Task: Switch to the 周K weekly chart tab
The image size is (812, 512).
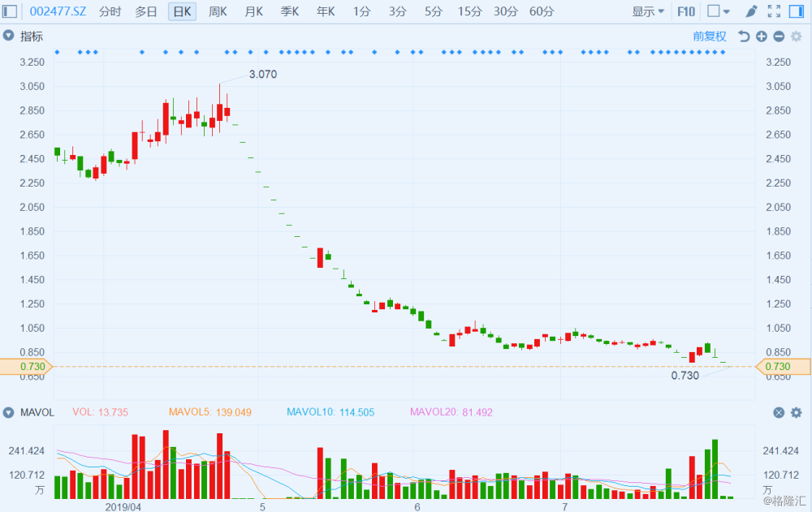Action: point(218,11)
